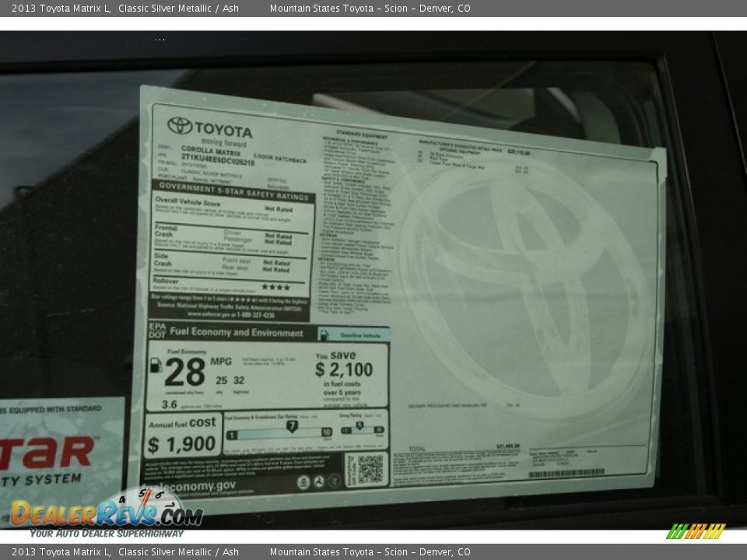Viewport: 747px width, 560px height.
Task: Click the "TOYOTA" wordmark text
Action: 223,130
